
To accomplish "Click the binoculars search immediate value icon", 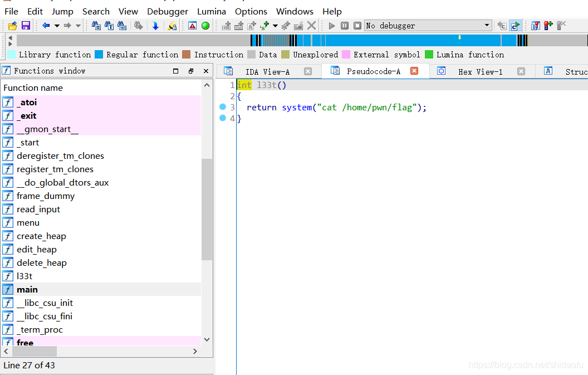I will [x=96, y=26].
